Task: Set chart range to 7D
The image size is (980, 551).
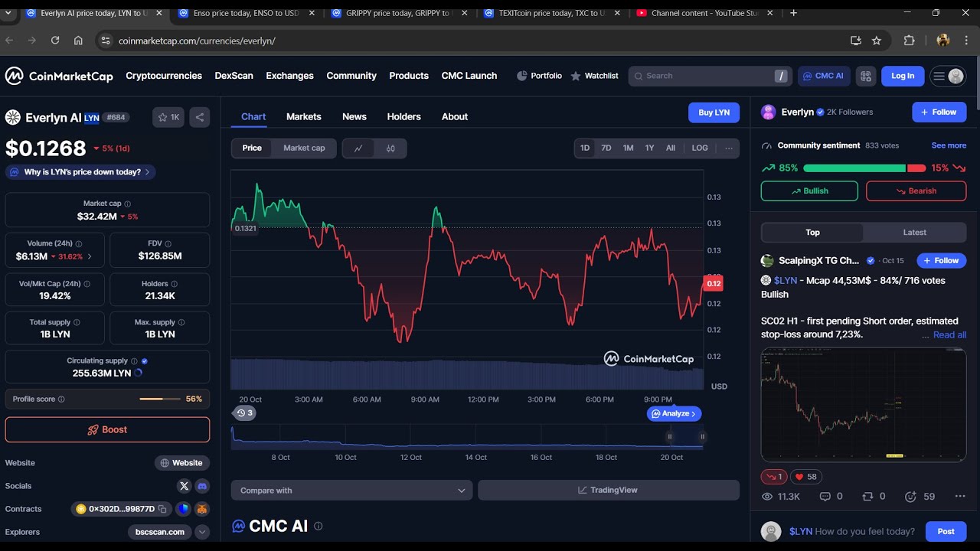Action: tap(606, 148)
